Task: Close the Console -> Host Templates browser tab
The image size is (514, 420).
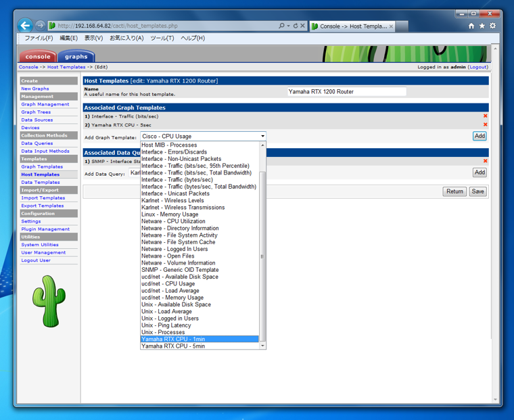Action: [x=391, y=26]
